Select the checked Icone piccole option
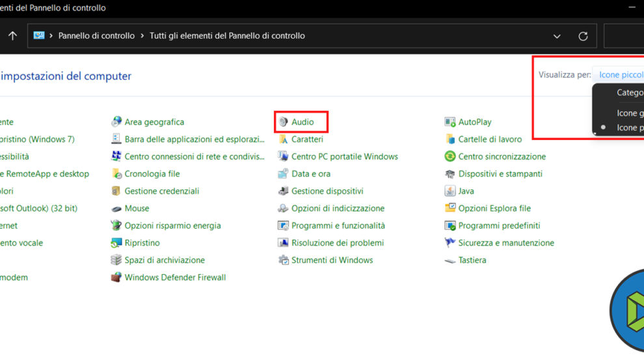The image size is (644, 362). (630, 128)
